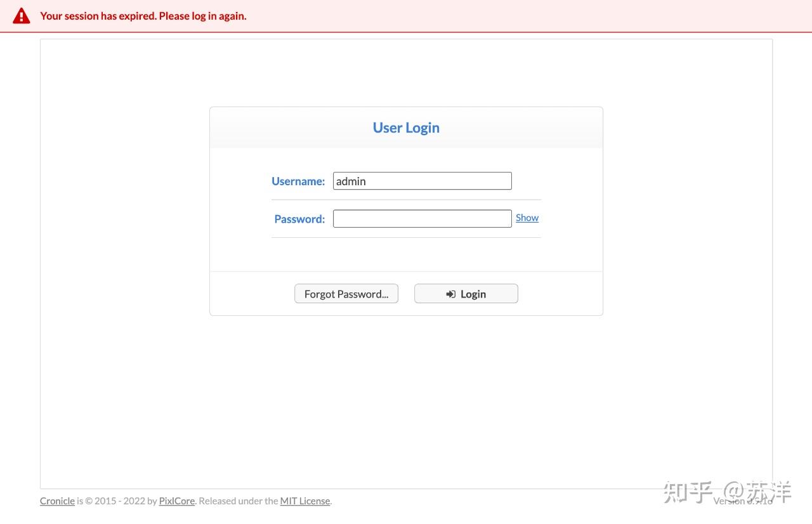Click the @苏洋 watermark text
Viewport: 812px width, 524px height.
click(758, 492)
